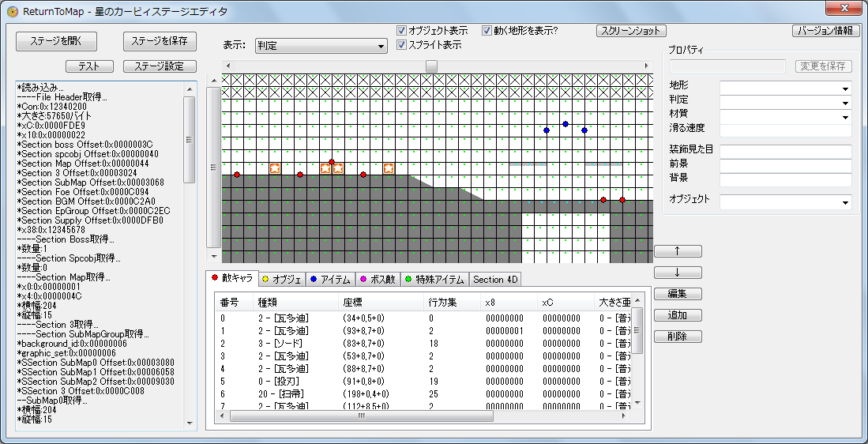Screen dimensions: 868x444
Task: Click the rightmost orange star block on the map
Action: point(389,168)
